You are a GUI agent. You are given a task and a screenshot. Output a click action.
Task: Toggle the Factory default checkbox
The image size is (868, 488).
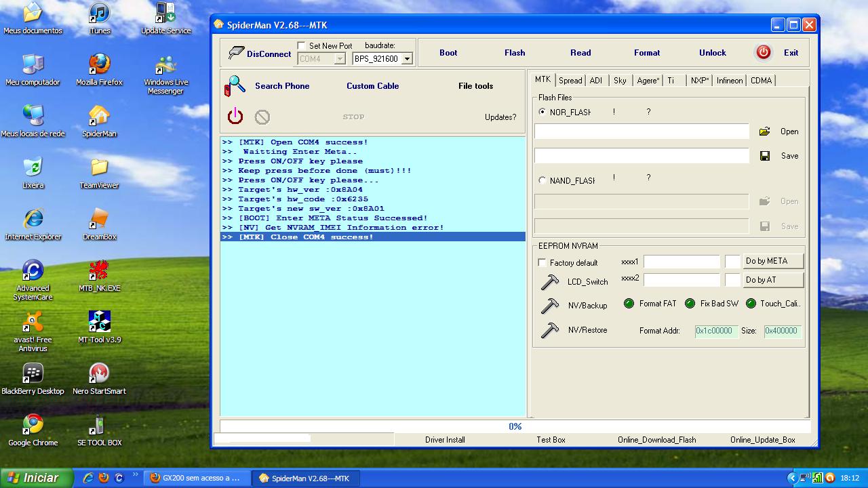[542, 262]
